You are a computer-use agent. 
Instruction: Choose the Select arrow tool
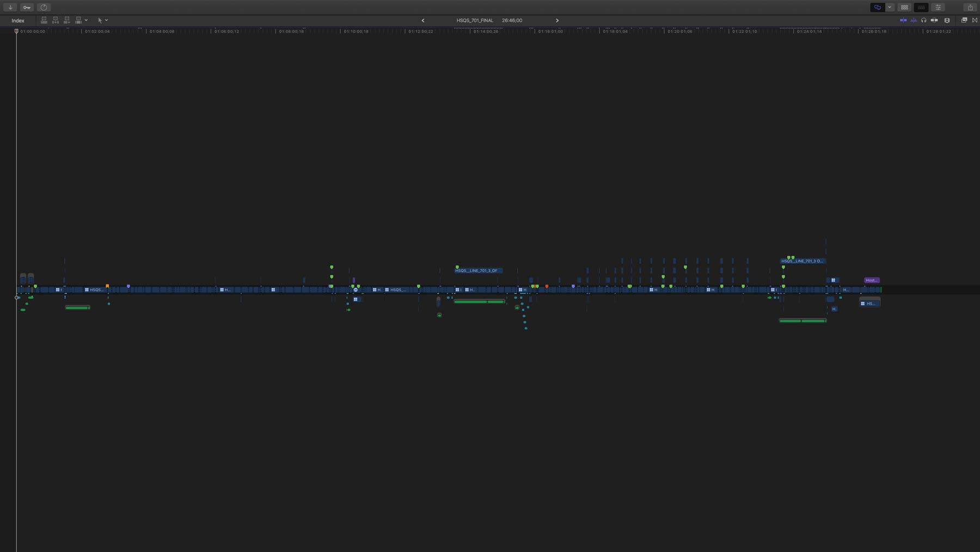100,20
